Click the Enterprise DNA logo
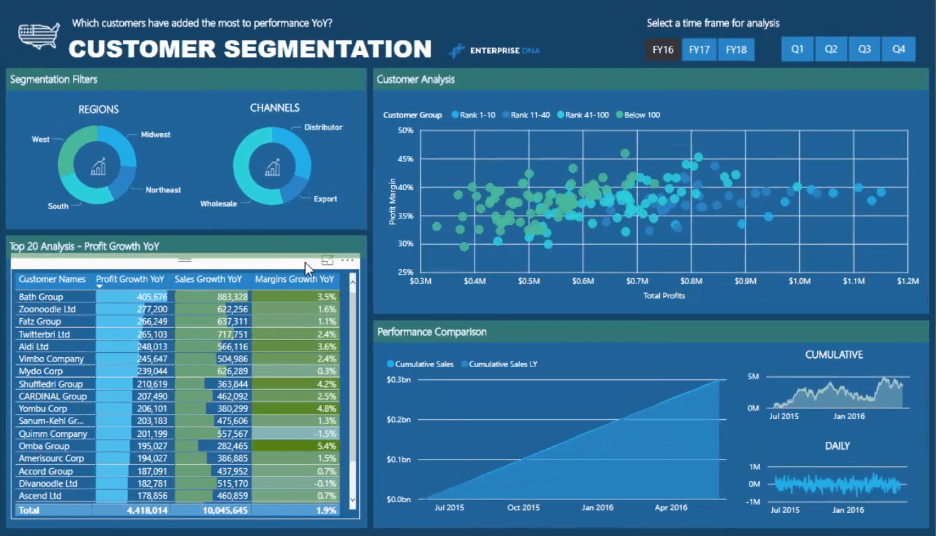Screen dimensions: 936x536 click(494, 51)
